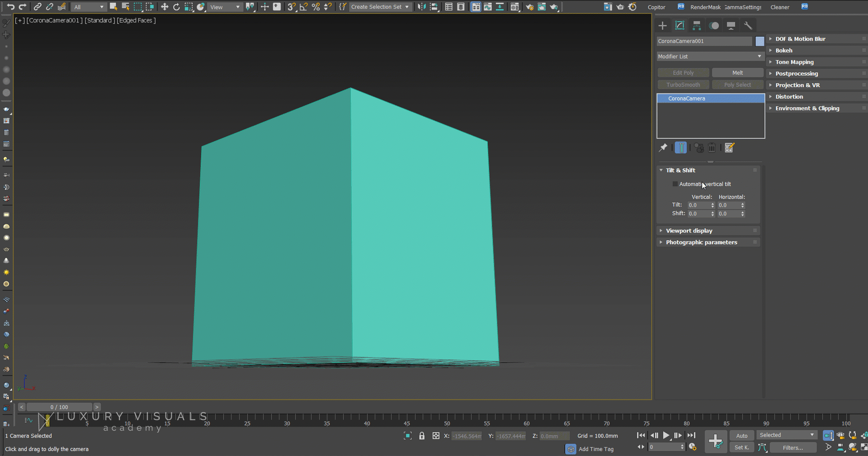This screenshot has width=868, height=456.
Task: Expand the Environment & Clipping rollout
Action: (817, 109)
